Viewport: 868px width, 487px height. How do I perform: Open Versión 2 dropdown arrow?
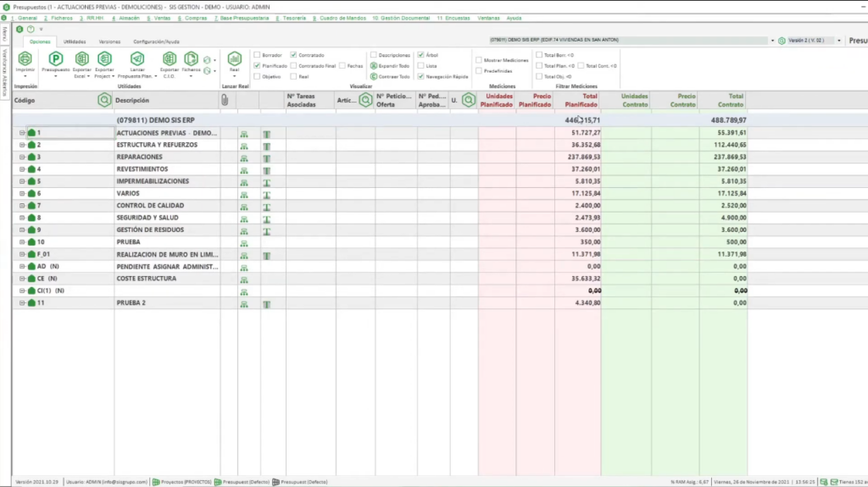[838, 41]
